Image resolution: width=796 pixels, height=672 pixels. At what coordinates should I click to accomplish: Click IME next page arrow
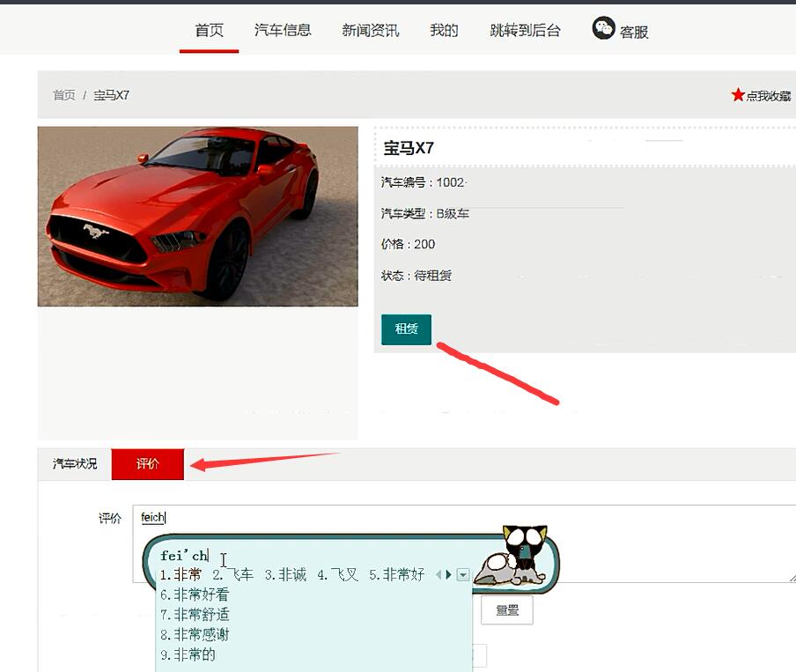pos(448,575)
